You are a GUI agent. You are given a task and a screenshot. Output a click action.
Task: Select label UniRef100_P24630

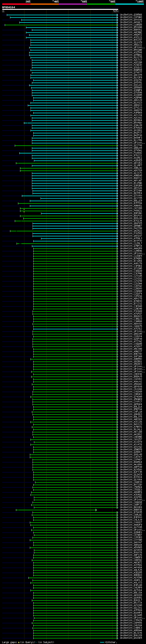(131, 65)
